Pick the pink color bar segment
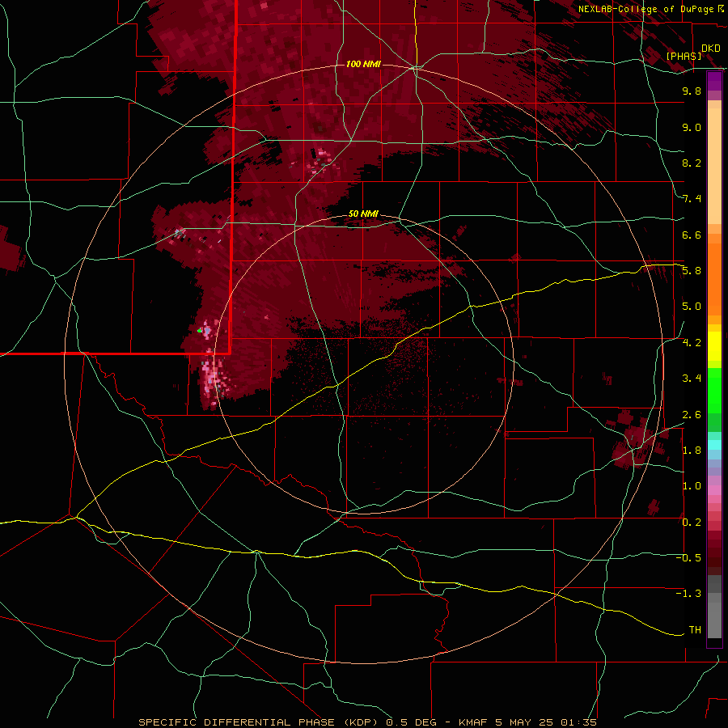This screenshot has height=728, width=728. click(714, 490)
